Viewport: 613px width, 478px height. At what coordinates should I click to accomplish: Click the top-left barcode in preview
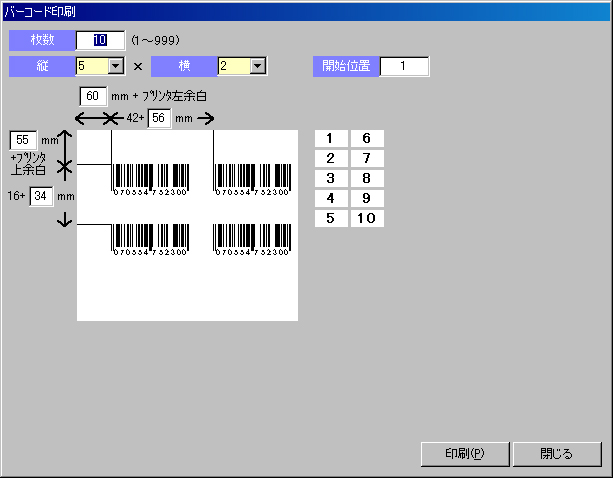coord(151,179)
